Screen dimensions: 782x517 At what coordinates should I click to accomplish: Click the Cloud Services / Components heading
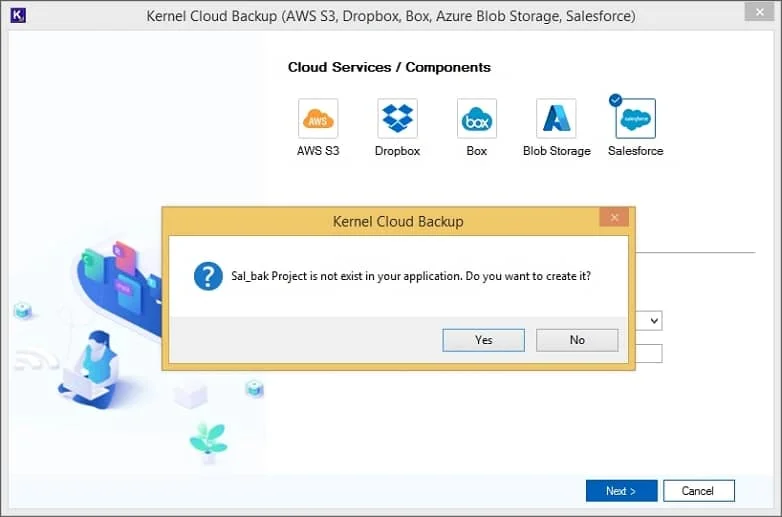click(x=389, y=67)
